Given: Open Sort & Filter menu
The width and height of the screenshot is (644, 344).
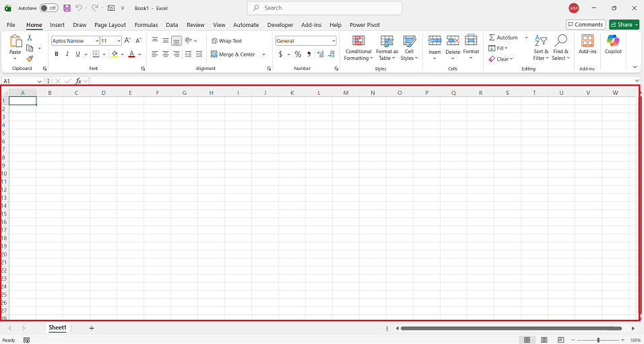Looking at the screenshot, I should (541, 48).
